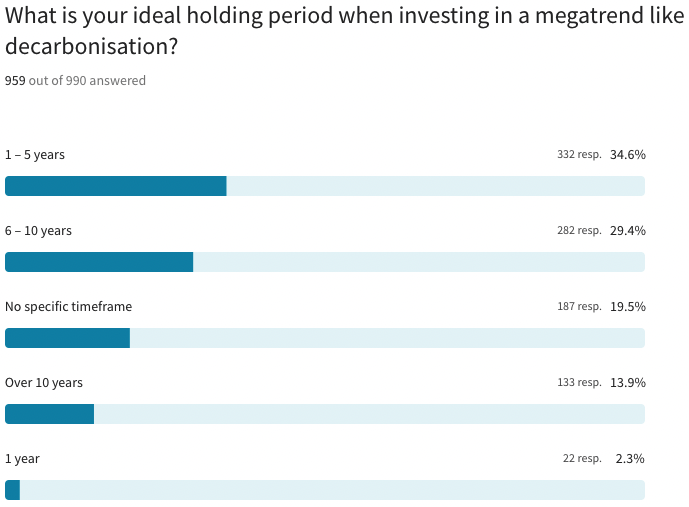Click the '22 resp.' count
Viewport: 689px width, 507px height.
coord(582,459)
